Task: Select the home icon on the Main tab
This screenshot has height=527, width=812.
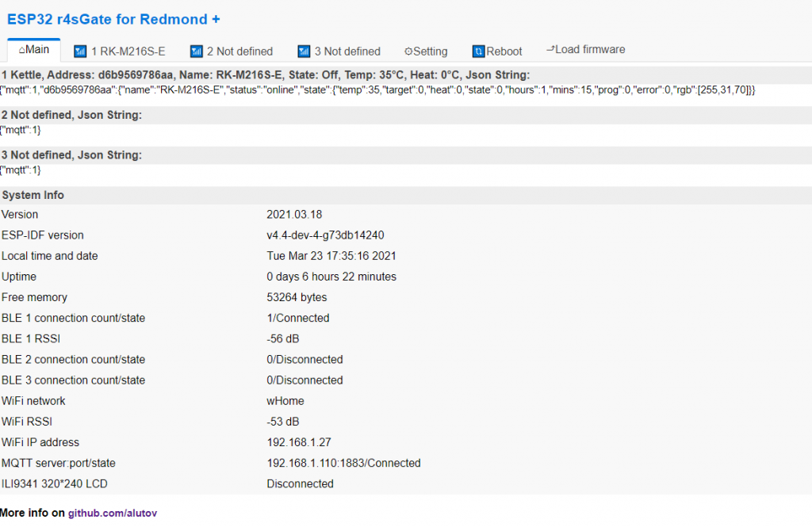Action: (24, 48)
